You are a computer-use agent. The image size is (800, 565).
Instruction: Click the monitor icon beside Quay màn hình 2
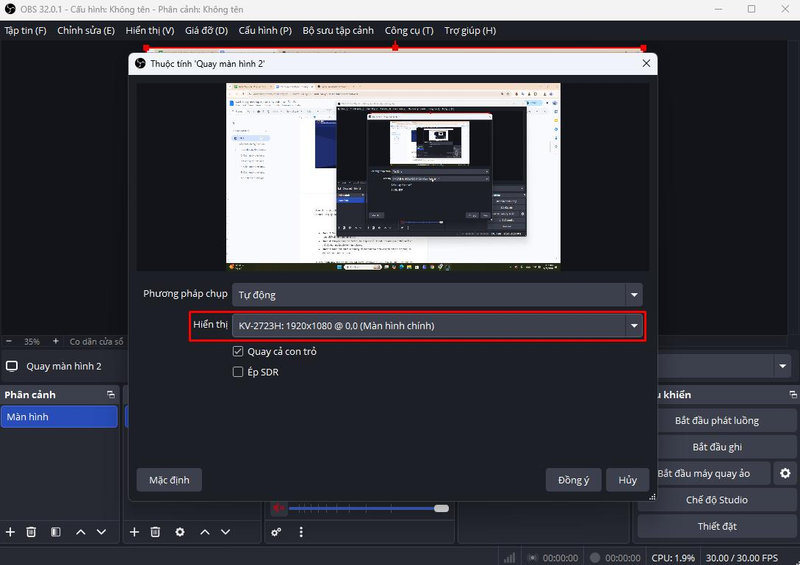[x=12, y=366]
